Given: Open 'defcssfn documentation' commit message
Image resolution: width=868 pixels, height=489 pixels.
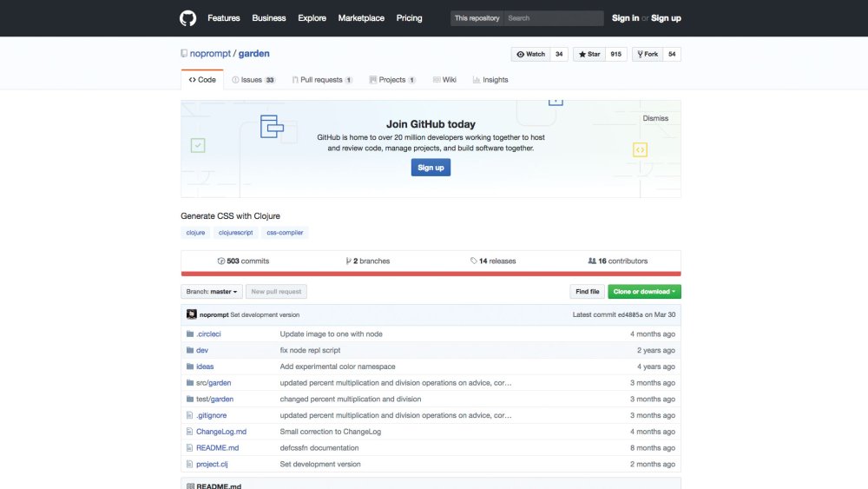Looking at the screenshot, I should point(319,447).
